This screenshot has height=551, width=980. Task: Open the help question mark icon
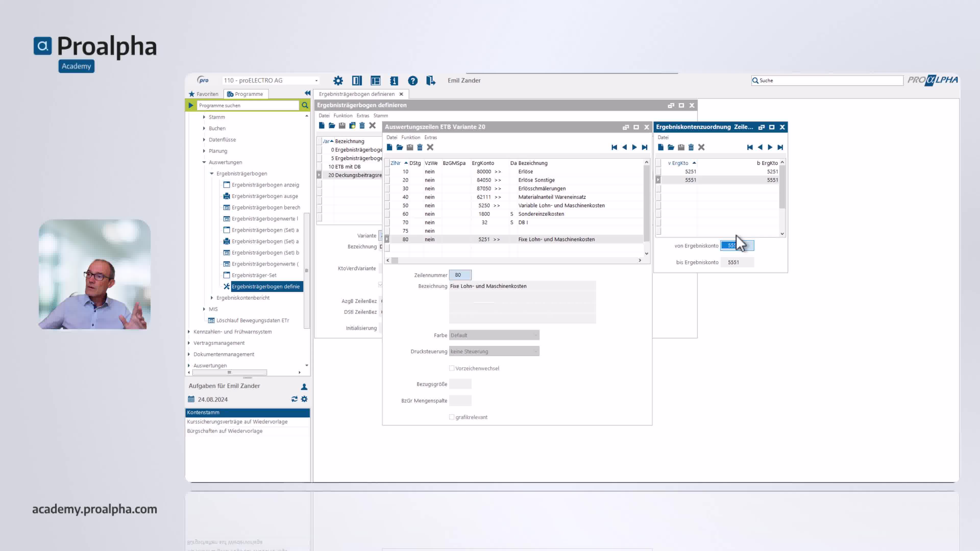412,81
